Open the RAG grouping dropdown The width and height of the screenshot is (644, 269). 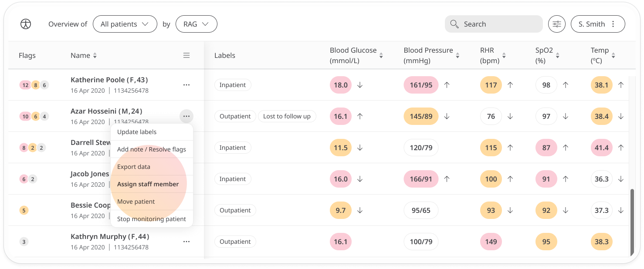coord(196,24)
